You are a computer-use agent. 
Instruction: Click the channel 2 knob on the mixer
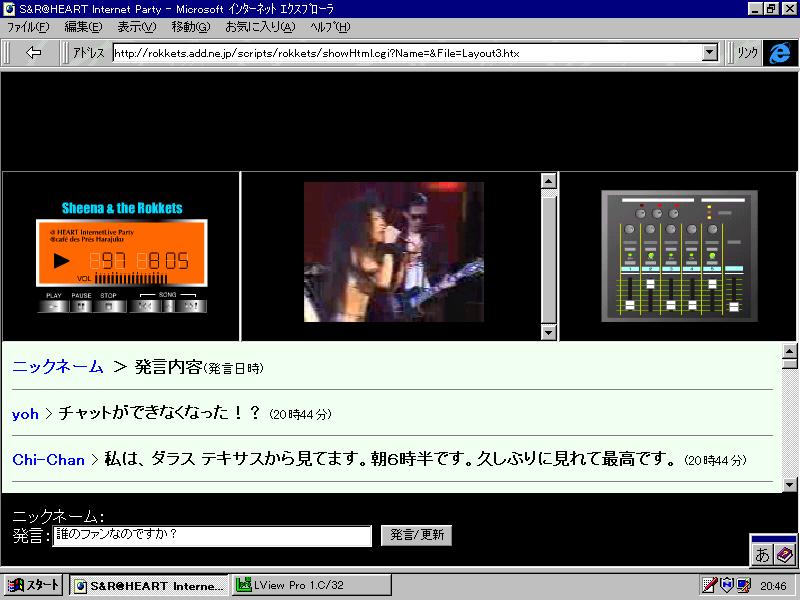651,229
